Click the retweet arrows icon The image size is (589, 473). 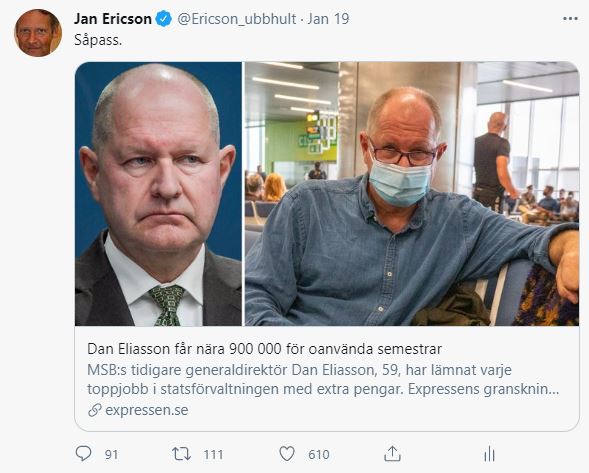tap(181, 454)
